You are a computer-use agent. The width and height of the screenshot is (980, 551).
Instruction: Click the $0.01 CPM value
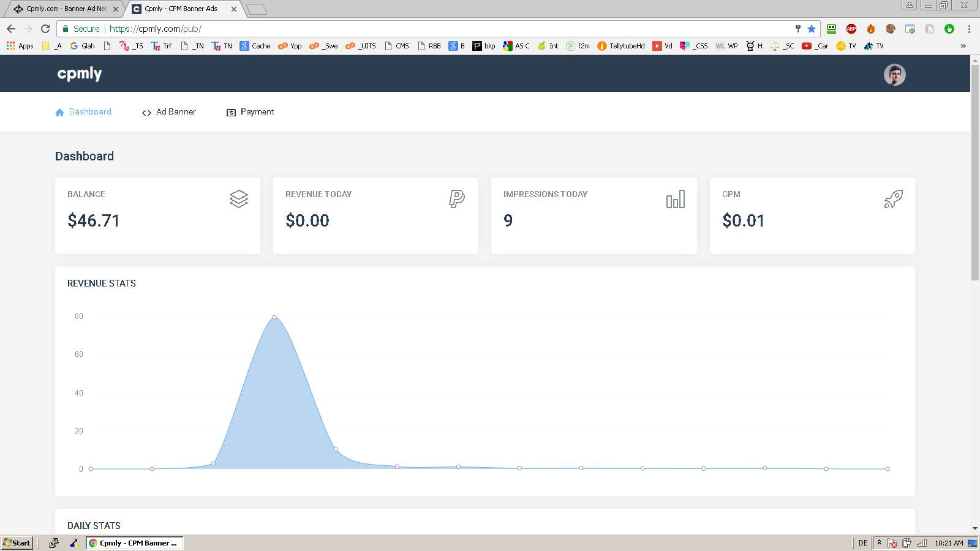(744, 220)
